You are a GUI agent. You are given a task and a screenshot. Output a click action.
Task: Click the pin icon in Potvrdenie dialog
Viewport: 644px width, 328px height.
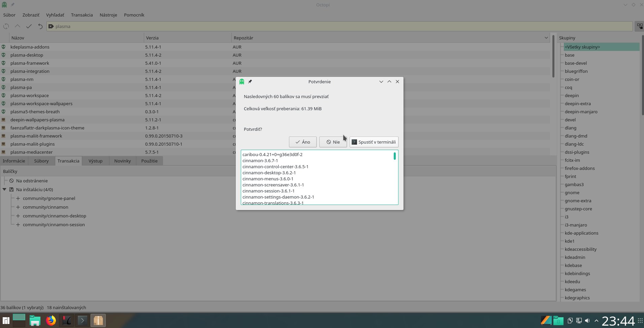pyautogui.click(x=250, y=82)
